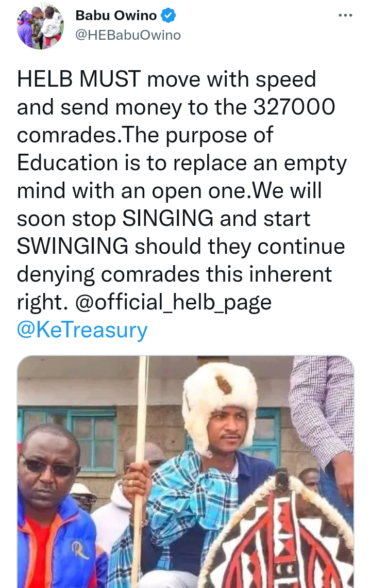Click the word SWINGING in the tweet
This screenshot has height=588, width=371.
point(73,247)
